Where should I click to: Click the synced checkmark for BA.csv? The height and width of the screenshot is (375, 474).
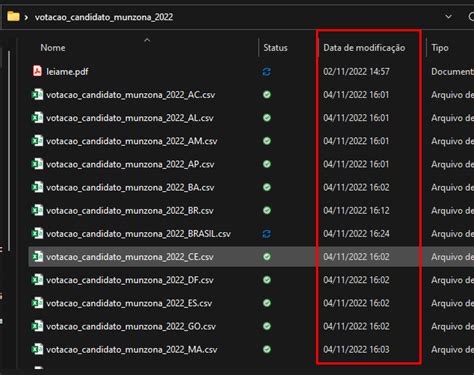point(267,187)
